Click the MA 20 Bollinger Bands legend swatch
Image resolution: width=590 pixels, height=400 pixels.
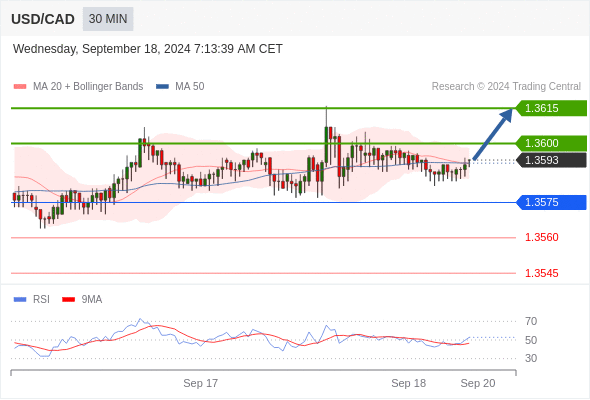(20, 87)
